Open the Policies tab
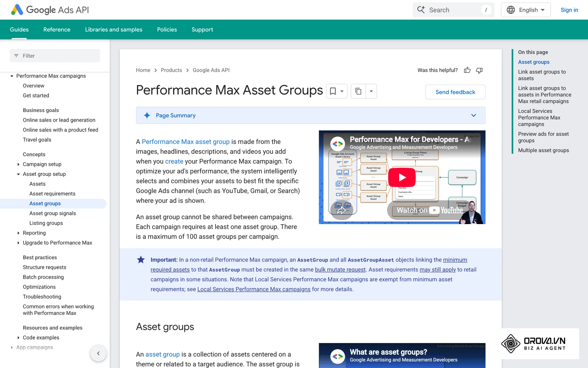Image resolution: width=588 pixels, height=368 pixels. click(x=167, y=29)
